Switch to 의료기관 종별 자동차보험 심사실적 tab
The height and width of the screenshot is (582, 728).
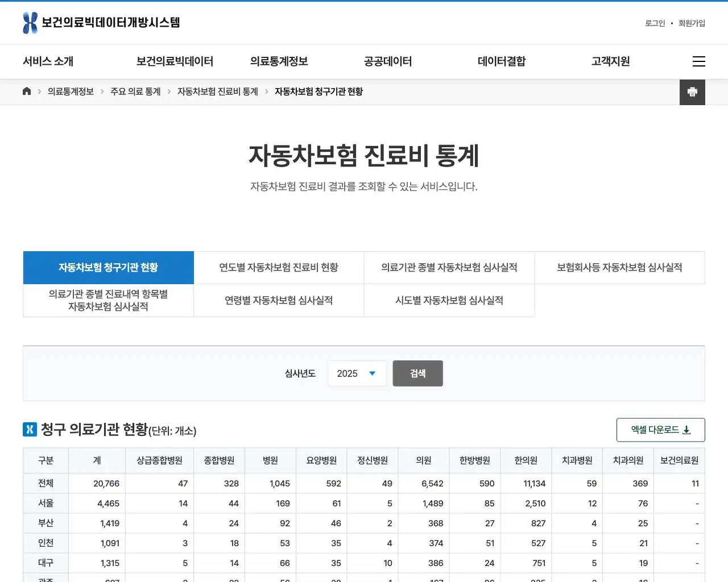(x=449, y=268)
